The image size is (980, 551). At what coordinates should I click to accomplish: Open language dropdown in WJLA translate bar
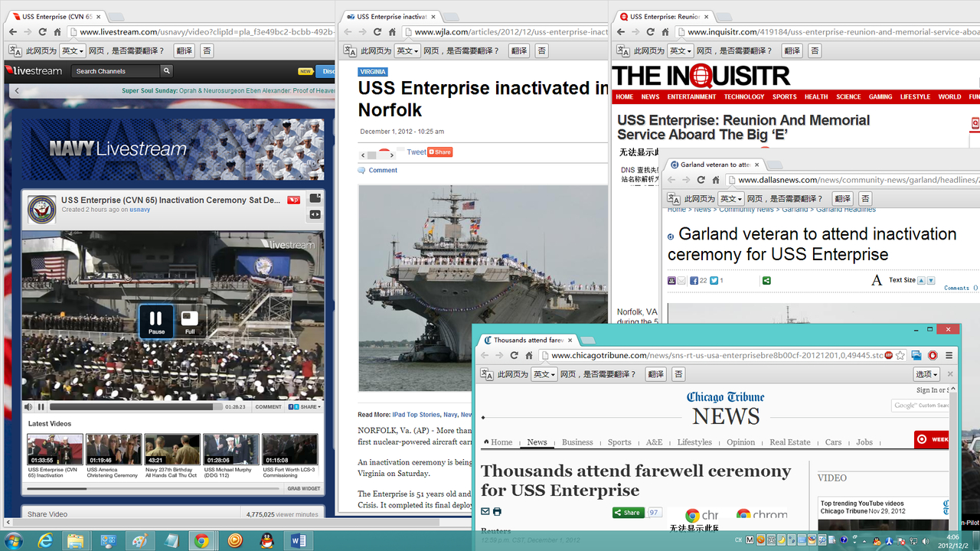coord(407,51)
